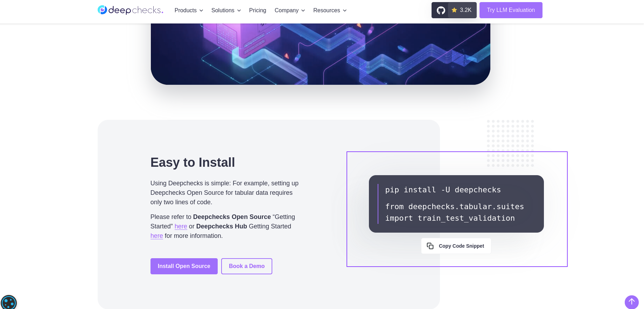644x309 pixels.
Task: Open the Pricing page
Action: (258, 11)
